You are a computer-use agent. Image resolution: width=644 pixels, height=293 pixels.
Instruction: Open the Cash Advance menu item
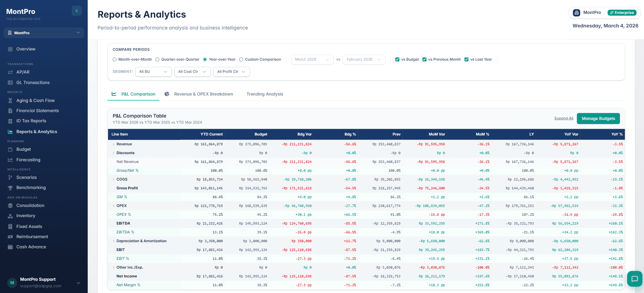[31, 247]
